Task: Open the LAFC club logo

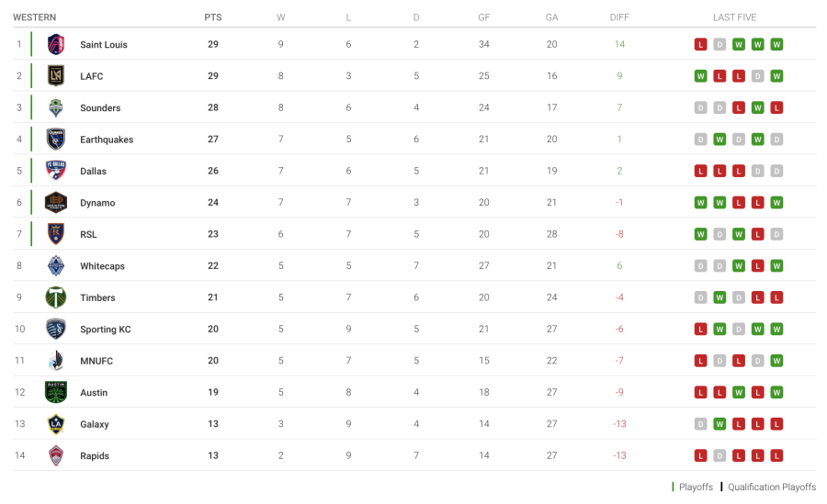Action: pos(56,76)
